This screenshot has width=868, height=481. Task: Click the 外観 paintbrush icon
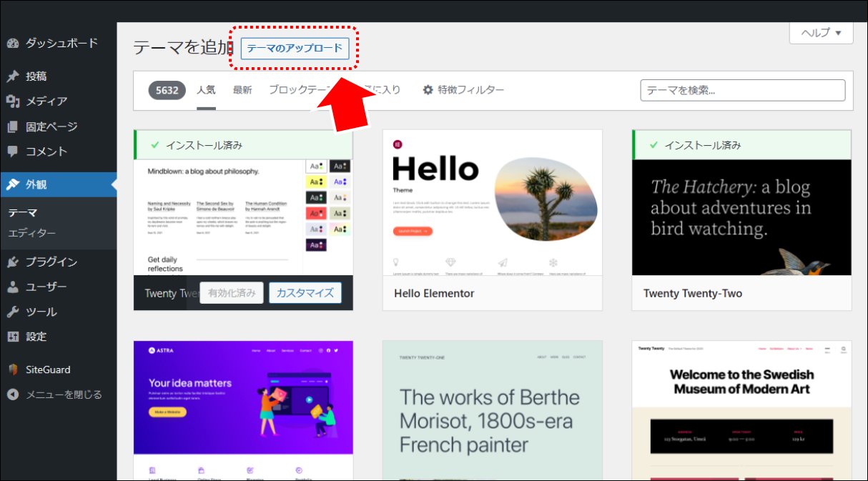[x=13, y=184]
